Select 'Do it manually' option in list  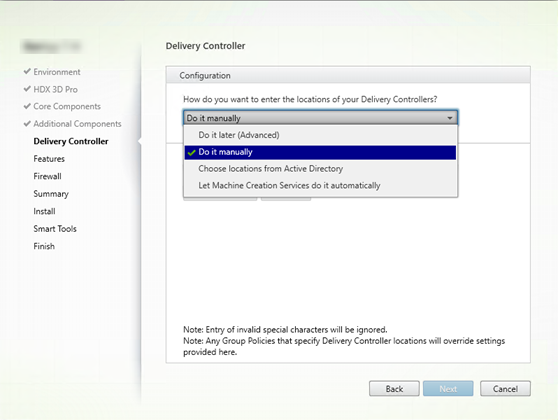pyautogui.click(x=320, y=152)
